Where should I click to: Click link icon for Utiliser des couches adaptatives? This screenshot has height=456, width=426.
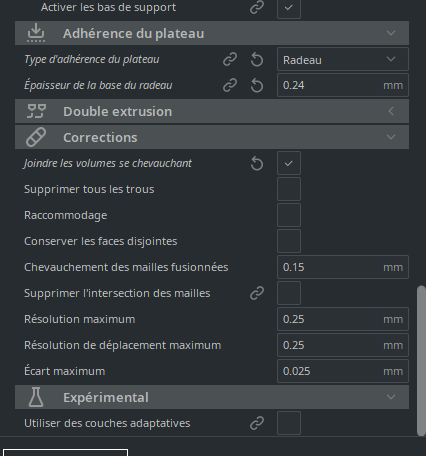(257, 423)
